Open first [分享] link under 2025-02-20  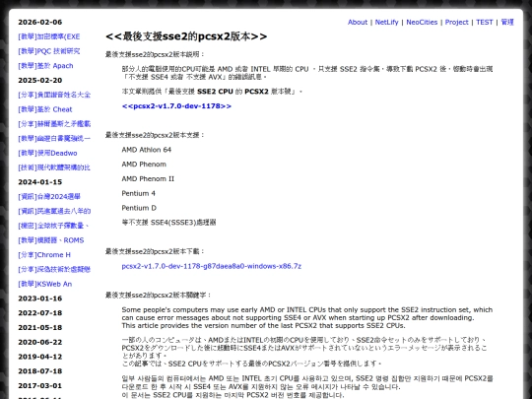click(x=54, y=95)
